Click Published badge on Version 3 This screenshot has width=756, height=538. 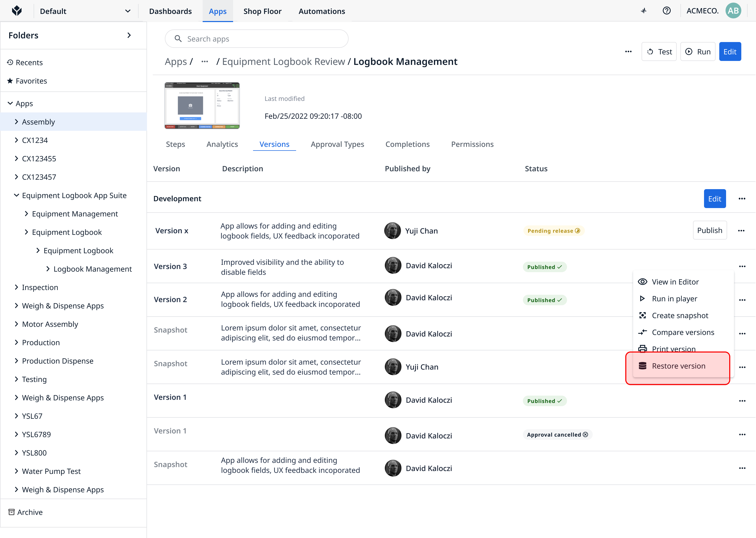pyautogui.click(x=544, y=267)
